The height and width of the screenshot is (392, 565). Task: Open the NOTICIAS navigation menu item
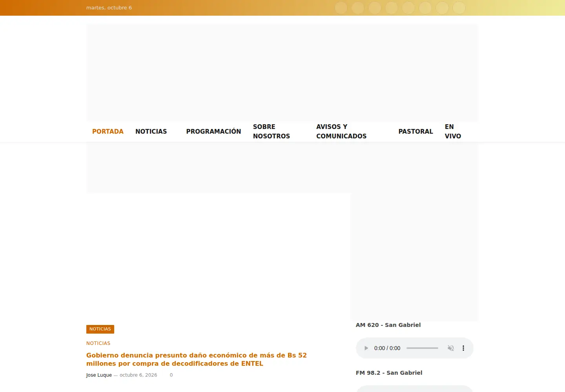[x=151, y=132]
